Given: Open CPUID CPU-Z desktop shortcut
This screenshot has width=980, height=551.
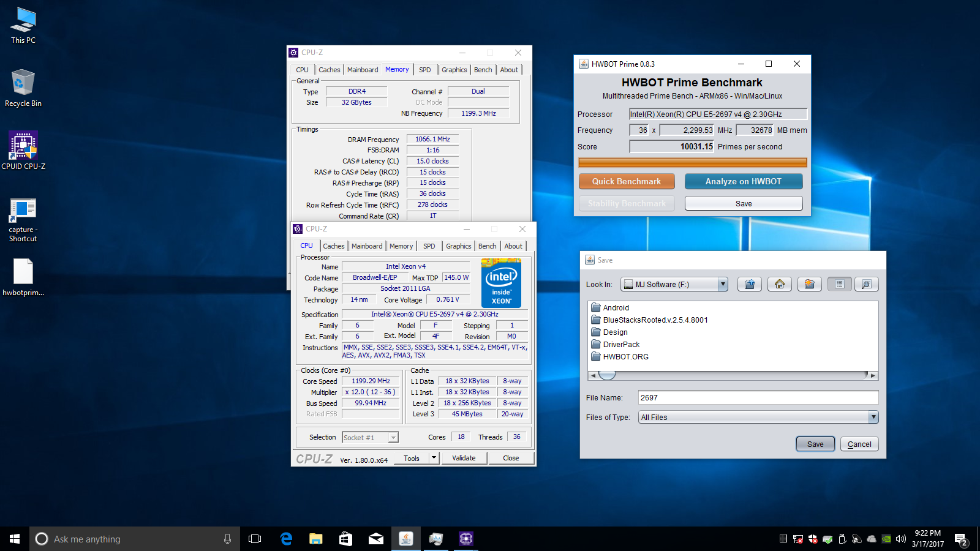Looking at the screenshot, I should click(23, 151).
